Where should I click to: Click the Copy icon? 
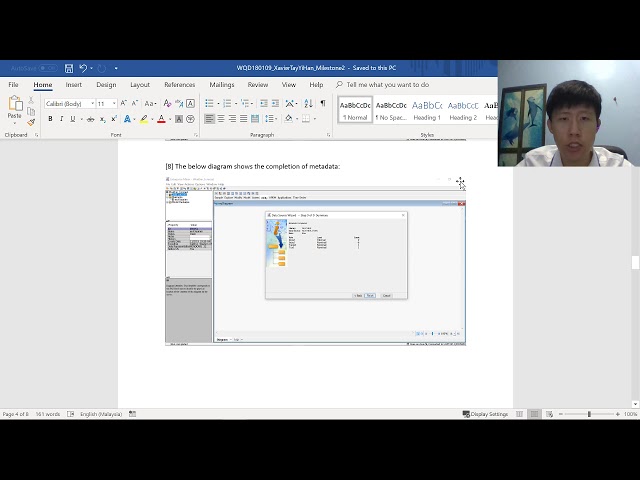point(31,111)
